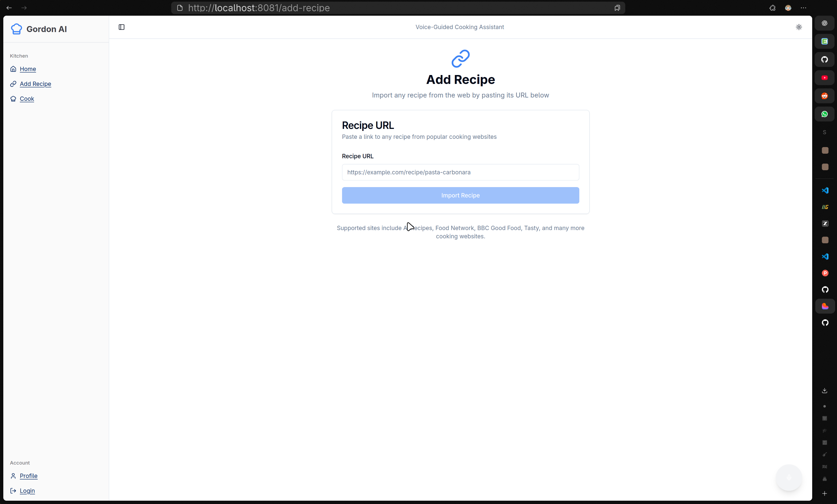Open the YouTube tab in the browser sidebar

(824, 78)
